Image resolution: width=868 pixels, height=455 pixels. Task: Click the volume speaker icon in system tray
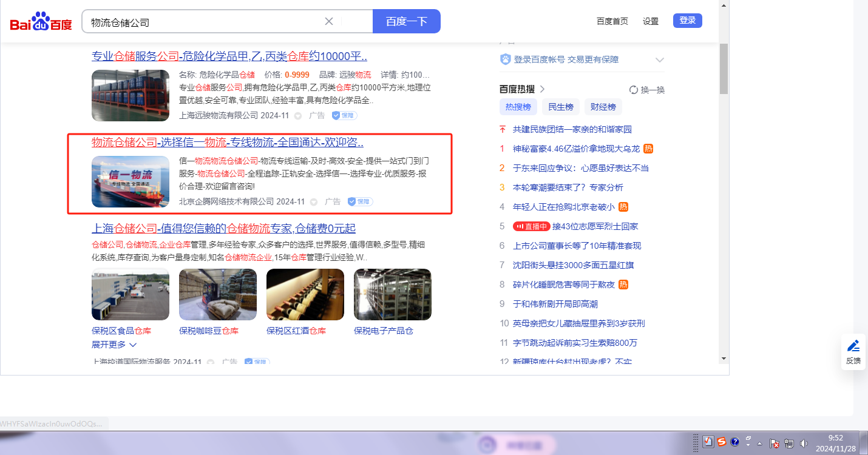[804, 443]
